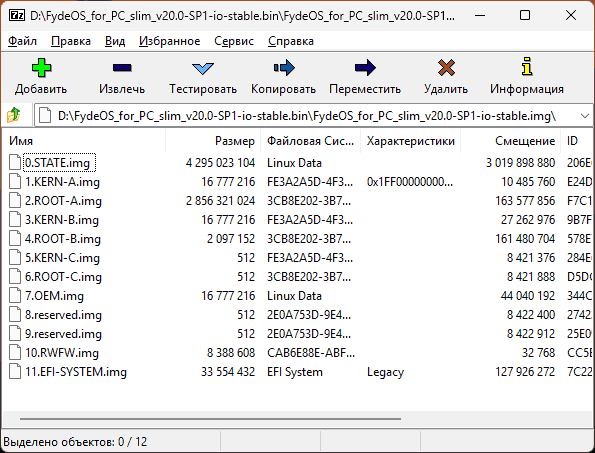Click the Move arrow icon
This screenshot has width=595, height=453.
point(365,68)
